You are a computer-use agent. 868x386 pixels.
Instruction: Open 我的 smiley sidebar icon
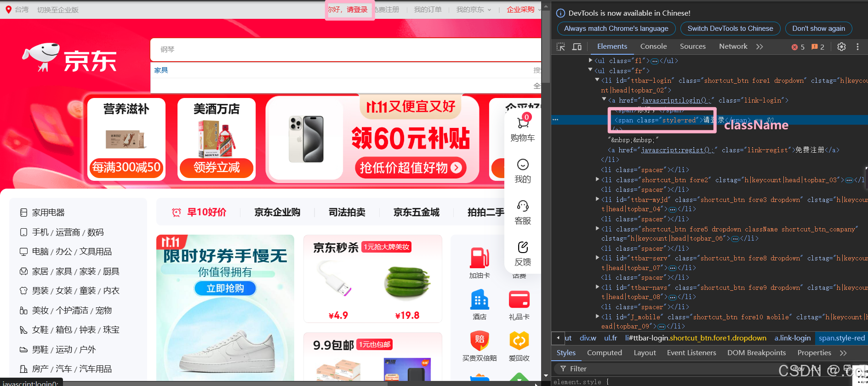pyautogui.click(x=523, y=165)
